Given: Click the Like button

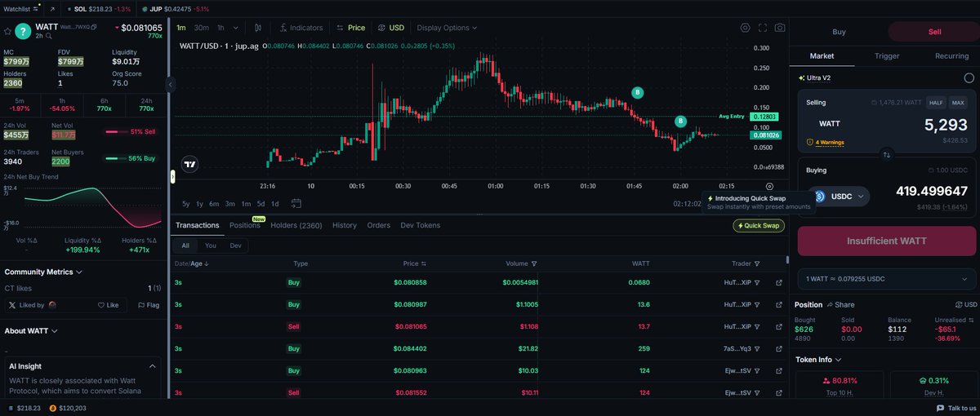Looking at the screenshot, I should [x=108, y=304].
